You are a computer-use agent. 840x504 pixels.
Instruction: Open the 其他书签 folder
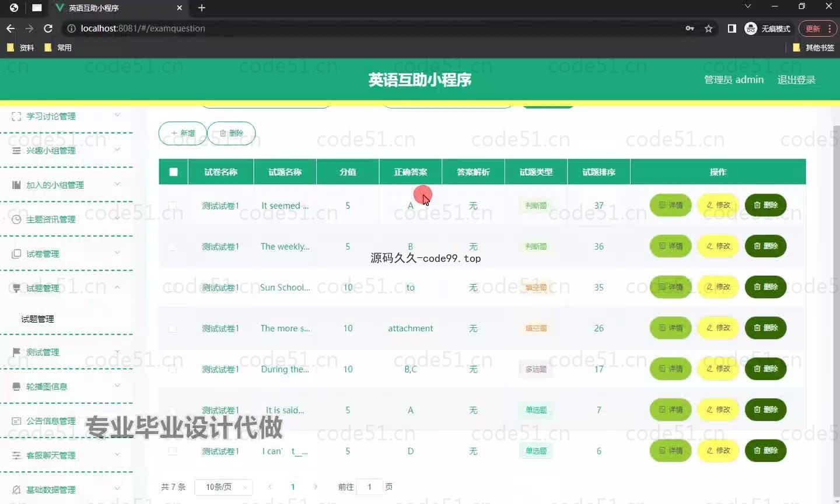click(814, 48)
